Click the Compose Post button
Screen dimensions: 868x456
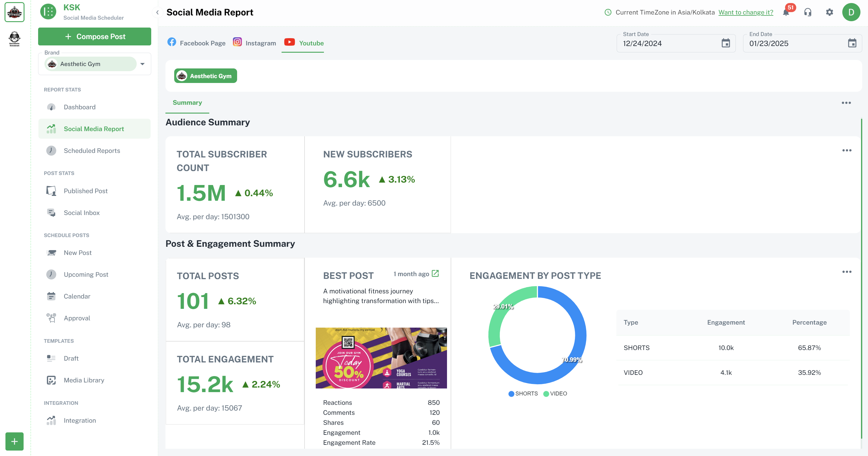pos(95,36)
